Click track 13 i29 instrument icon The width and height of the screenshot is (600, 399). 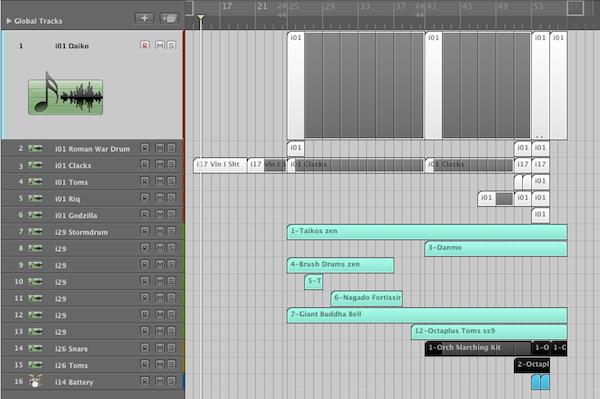[35, 331]
